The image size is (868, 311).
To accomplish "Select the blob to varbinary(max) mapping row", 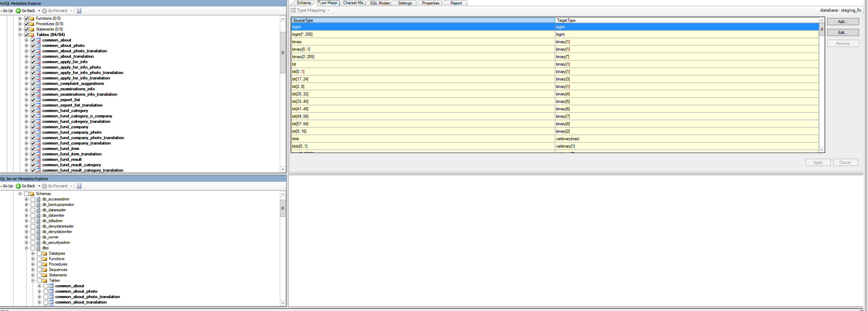I will (x=555, y=139).
